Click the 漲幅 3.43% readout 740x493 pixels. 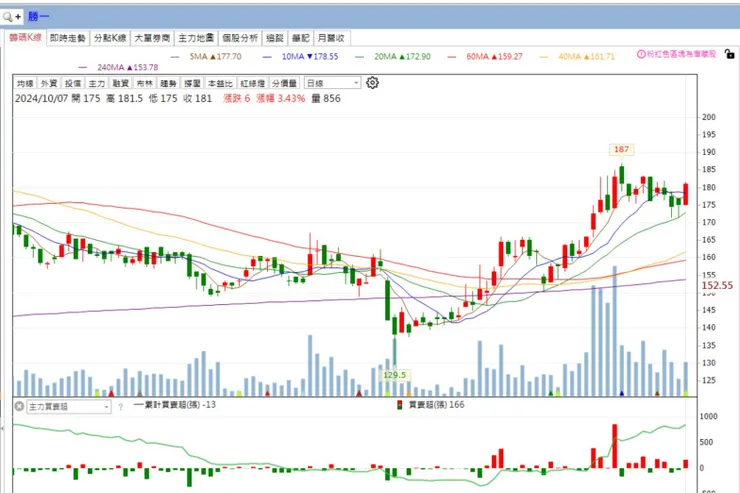281,99
